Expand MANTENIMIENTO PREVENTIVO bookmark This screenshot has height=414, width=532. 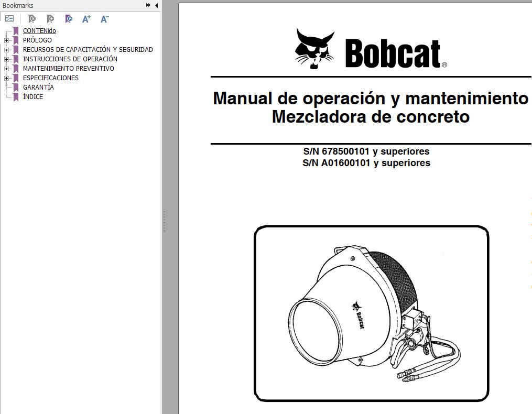click(6, 69)
